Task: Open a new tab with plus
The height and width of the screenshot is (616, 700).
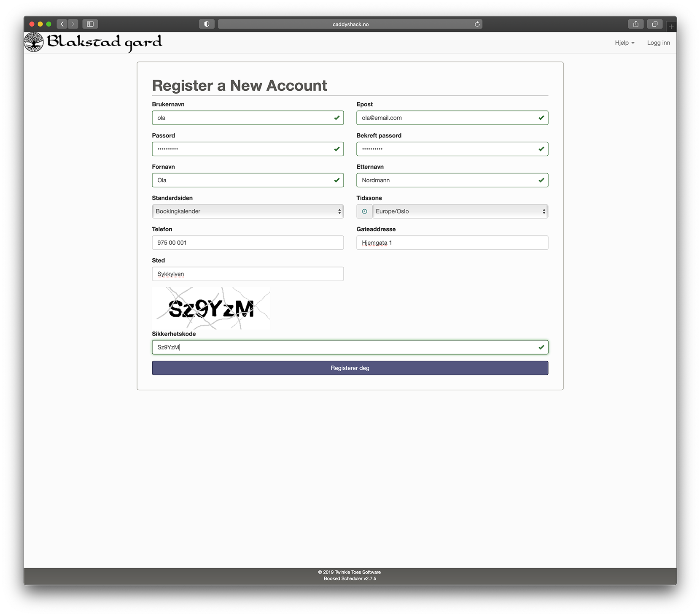Action: click(x=671, y=27)
